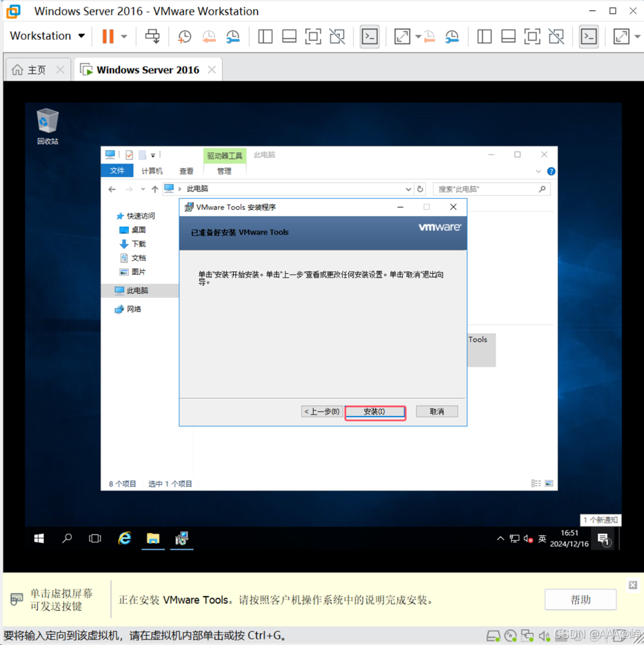Select 文档 in the navigation pane

click(x=132, y=258)
